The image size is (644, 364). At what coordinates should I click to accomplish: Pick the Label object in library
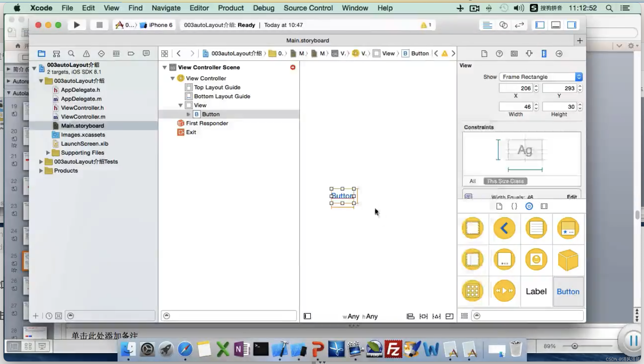pos(536,292)
